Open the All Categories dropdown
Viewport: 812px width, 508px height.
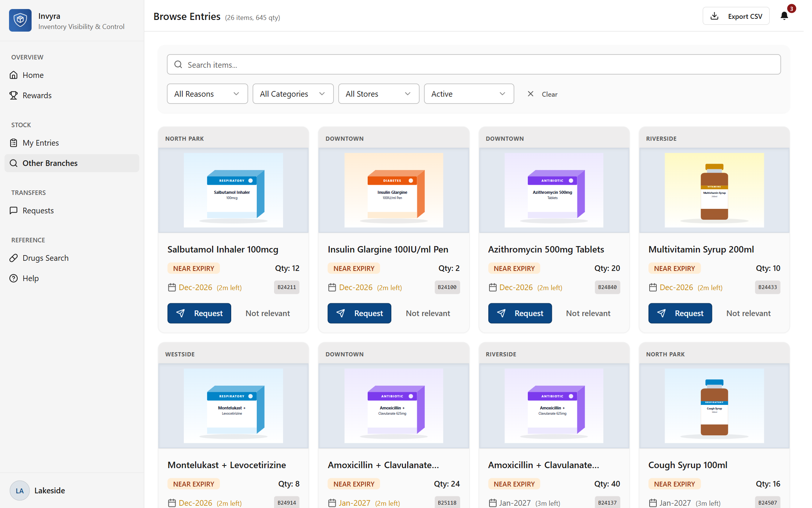293,94
